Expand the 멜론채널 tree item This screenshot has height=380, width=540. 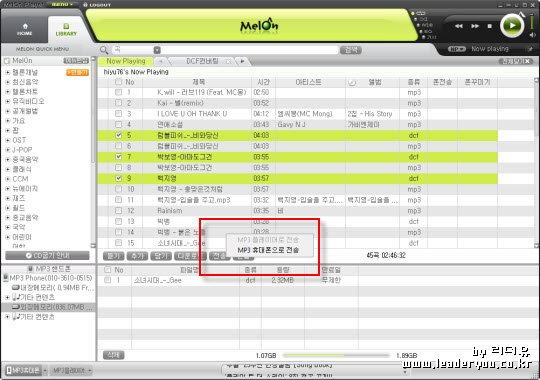click(x=8, y=72)
